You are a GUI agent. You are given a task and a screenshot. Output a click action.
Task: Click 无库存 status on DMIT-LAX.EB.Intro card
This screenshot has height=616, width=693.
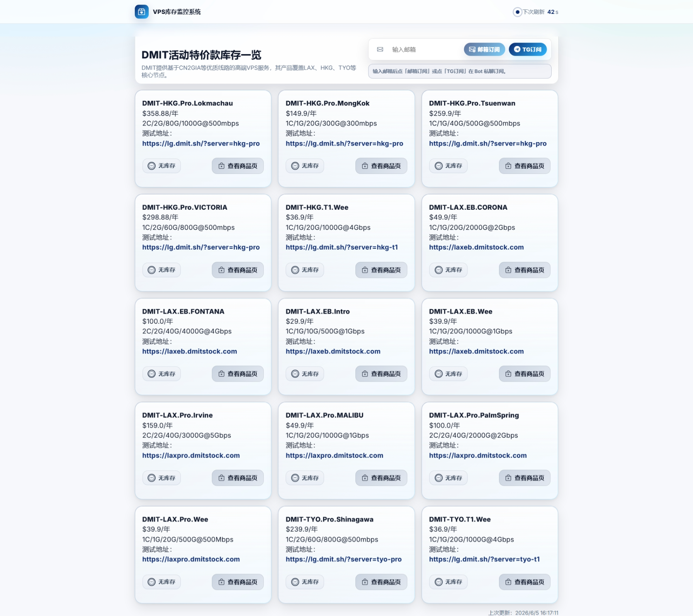(x=305, y=374)
